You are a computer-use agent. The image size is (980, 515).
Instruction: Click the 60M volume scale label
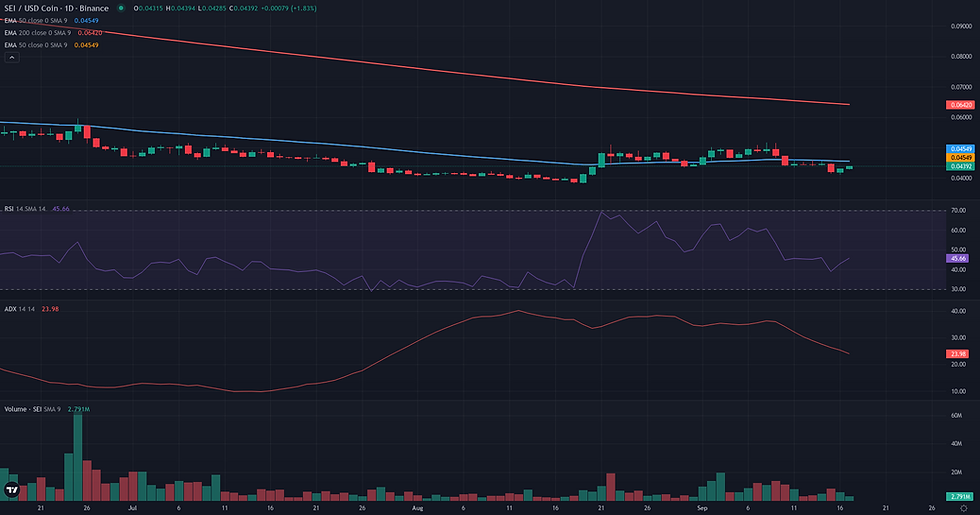pyautogui.click(x=956, y=416)
